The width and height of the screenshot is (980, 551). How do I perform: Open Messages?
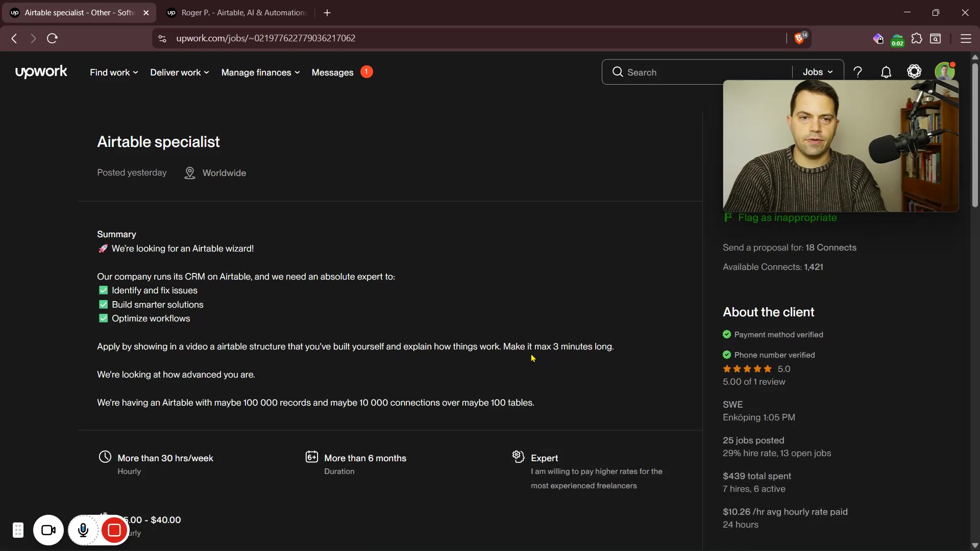click(x=333, y=72)
